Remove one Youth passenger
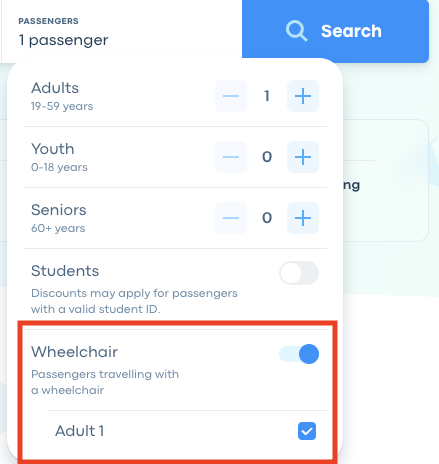439x464 pixels. pos(231,157)
